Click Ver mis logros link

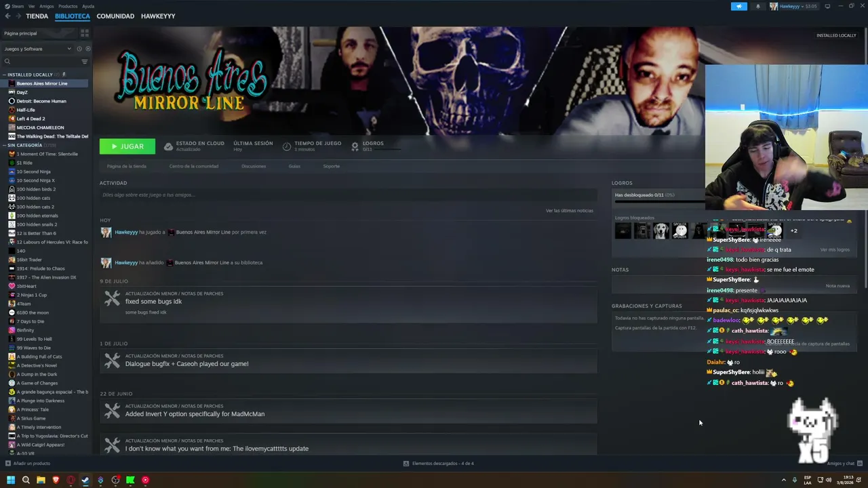835,249
